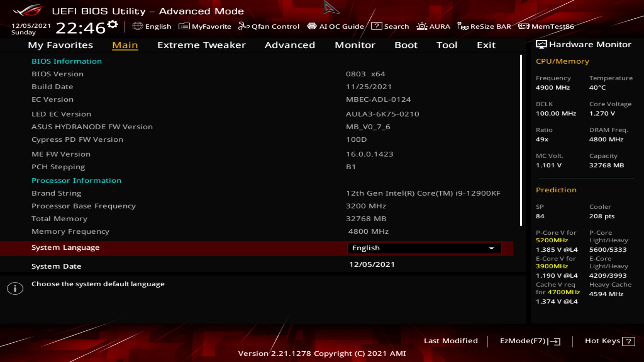Expand the System Language dropdown arrow
Image resolution: width=644 pixels, height=362 pixels.
[x=491, y=248]
